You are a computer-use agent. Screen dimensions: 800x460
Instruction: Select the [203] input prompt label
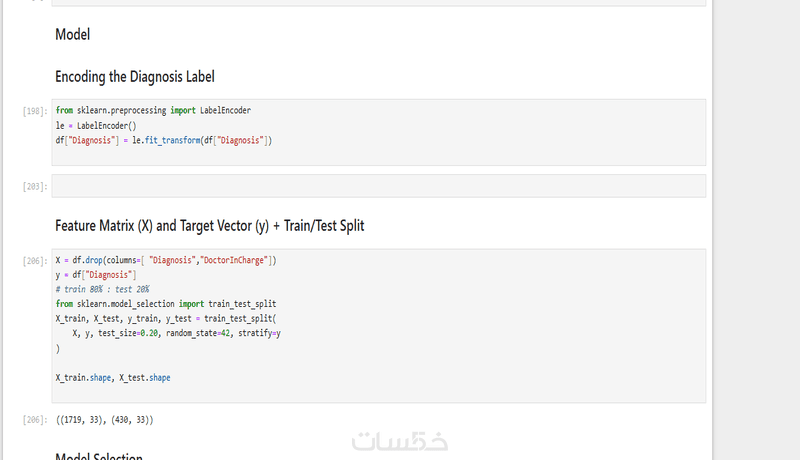[x=35, y=187]
